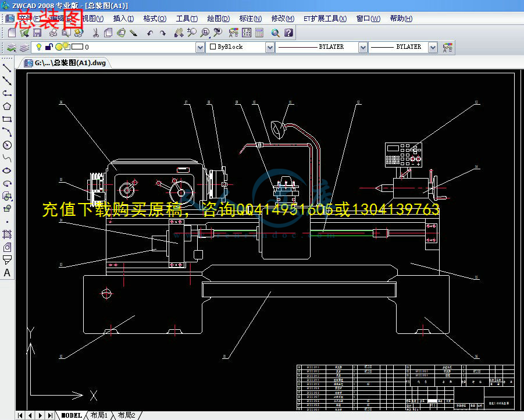Click layer 0 color swatch
The width and height of the screenshot is (524, 420).
point(77,47)
